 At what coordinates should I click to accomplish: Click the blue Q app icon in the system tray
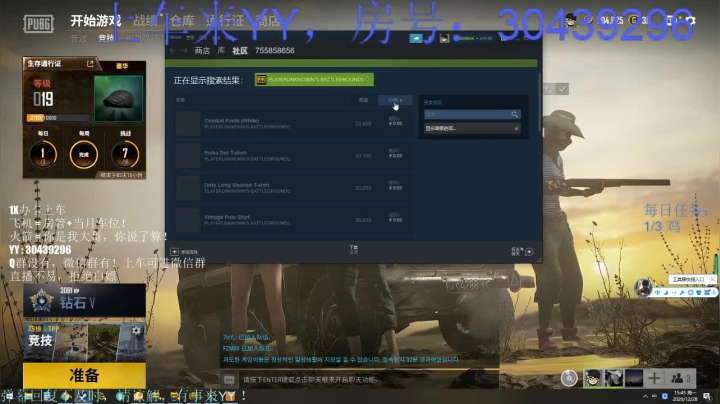point(664,396)
